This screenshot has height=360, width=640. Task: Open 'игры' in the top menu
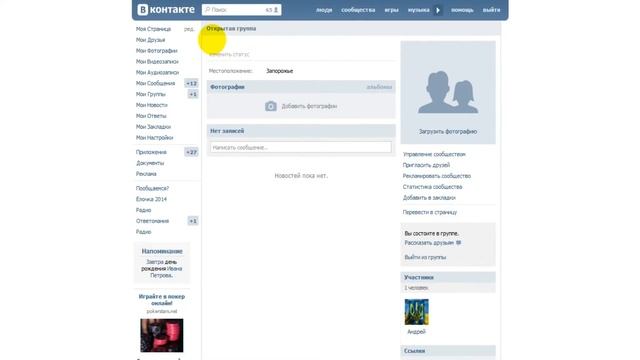(391, 10)
